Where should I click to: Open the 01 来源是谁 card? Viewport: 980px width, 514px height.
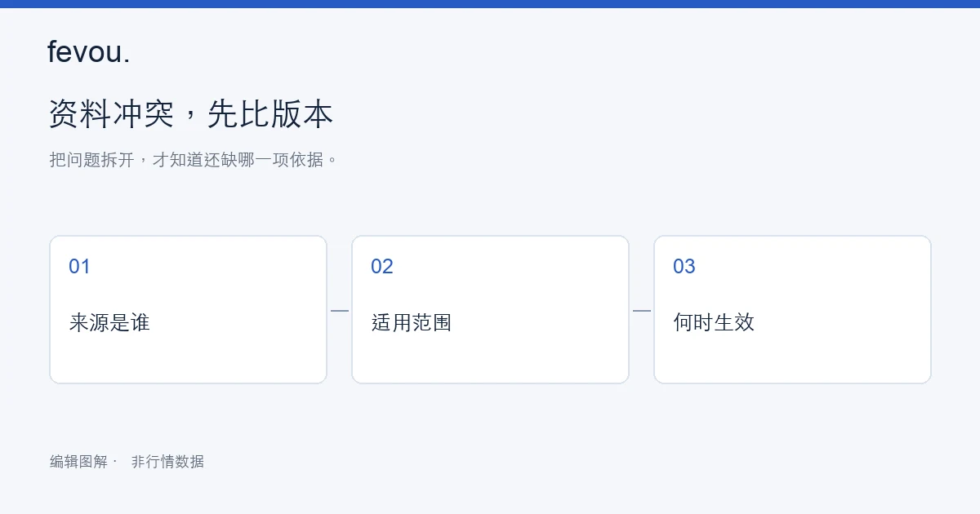189,309
